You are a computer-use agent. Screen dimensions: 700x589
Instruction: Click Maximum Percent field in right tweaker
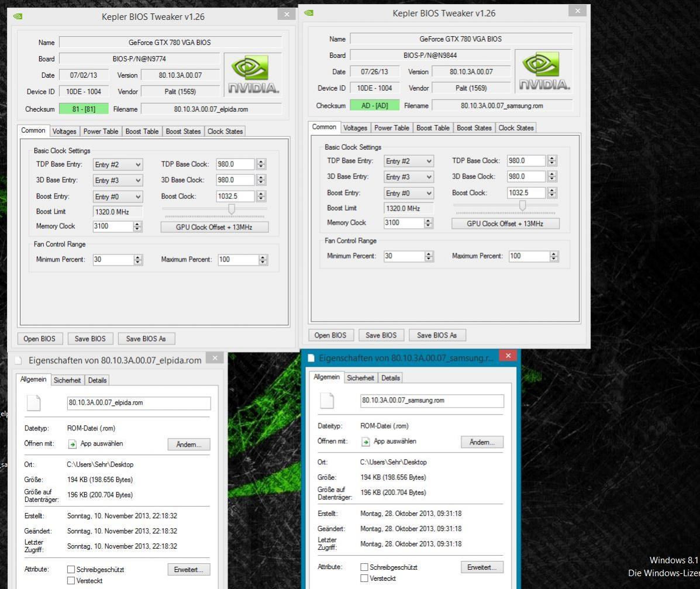(529, 256)
